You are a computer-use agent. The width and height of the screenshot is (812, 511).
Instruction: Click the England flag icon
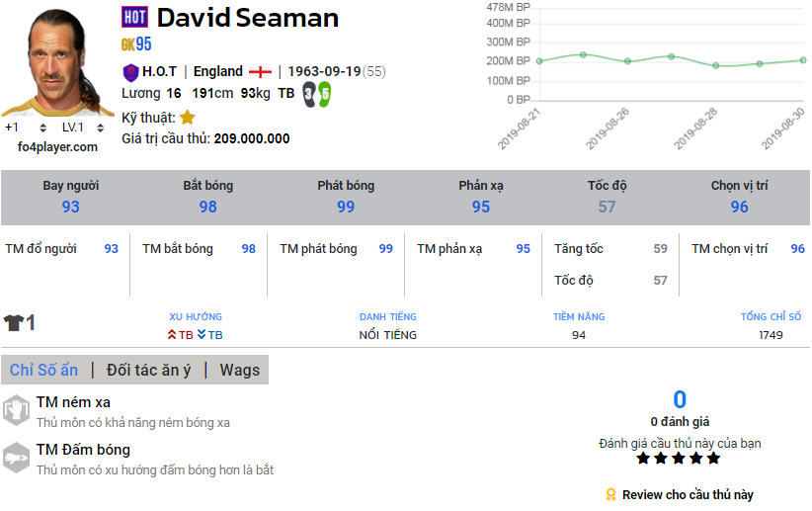tap(260, 71)
